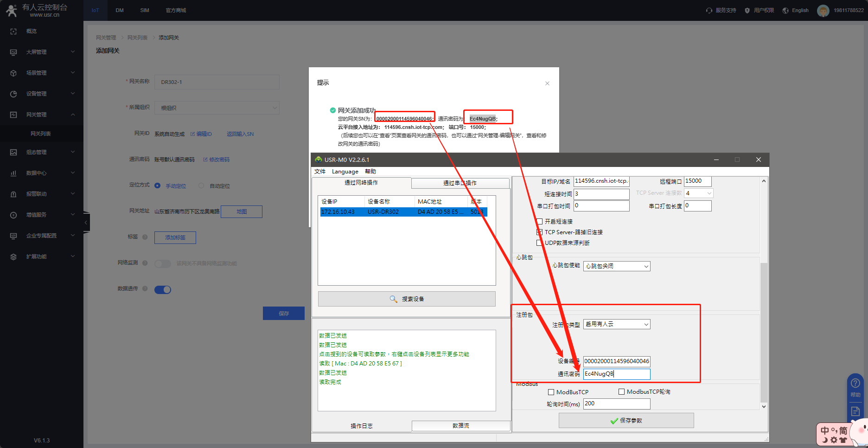
Task: Click the 修改密码 edit icon
Action: 205,160
